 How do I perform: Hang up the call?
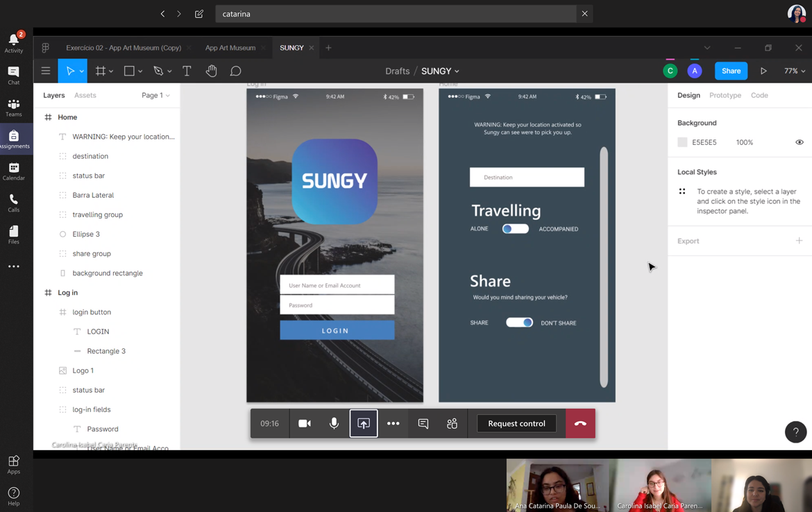click(580, 423)
